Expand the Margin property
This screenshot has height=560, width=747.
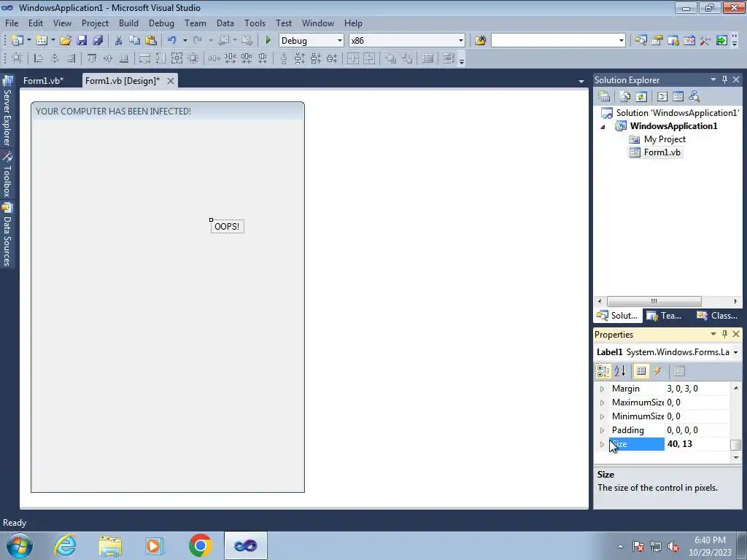[x=602, y=389]
